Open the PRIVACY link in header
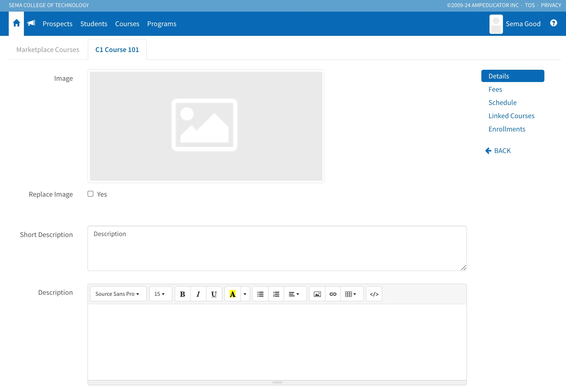566x392 pixels. click(551, 5)
